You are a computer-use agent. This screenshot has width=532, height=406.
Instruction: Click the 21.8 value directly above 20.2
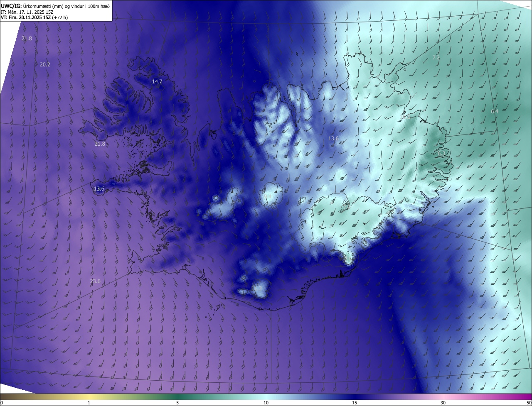(x=27, y=38)
